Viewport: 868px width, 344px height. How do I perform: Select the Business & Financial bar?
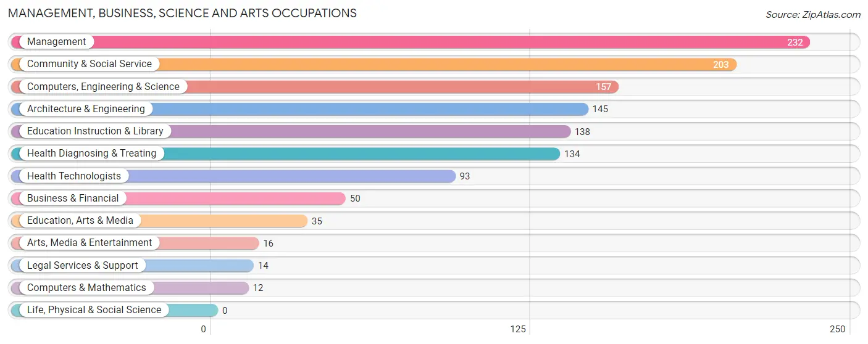coord(178,199)
